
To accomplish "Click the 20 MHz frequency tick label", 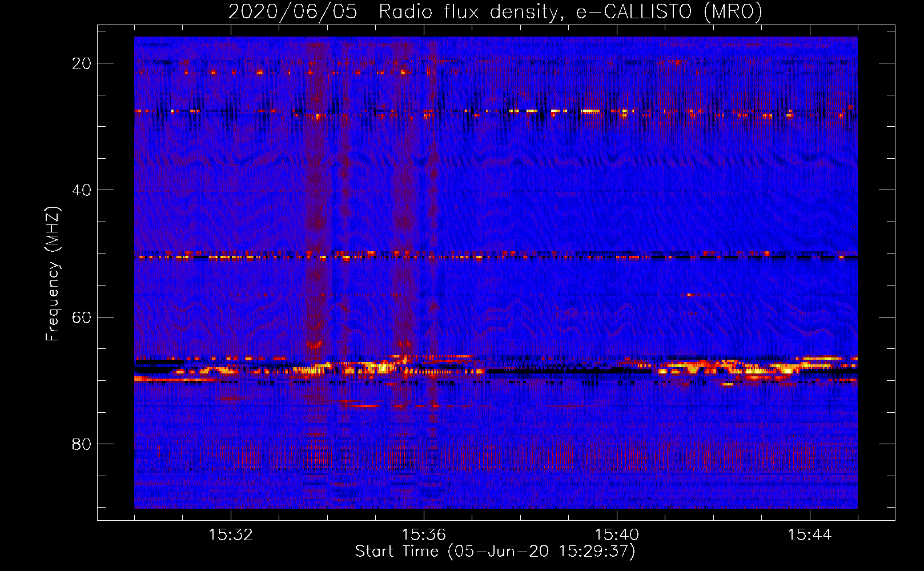I will [82, 63].
